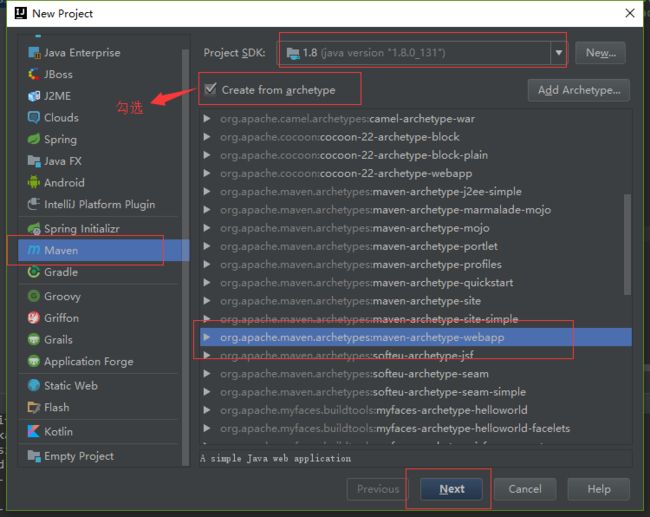Screen dimensions: 650x517
Task: Click the Kotlin K icon
Action: pyautogui.click(x=34, y=431)
